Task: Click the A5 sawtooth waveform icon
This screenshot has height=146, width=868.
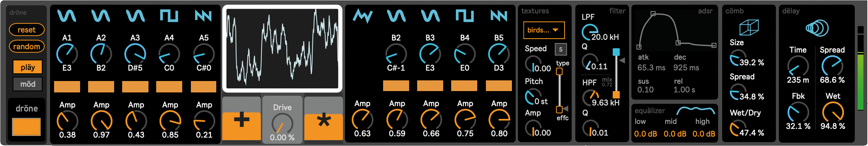Action: [x=203, y=16]
